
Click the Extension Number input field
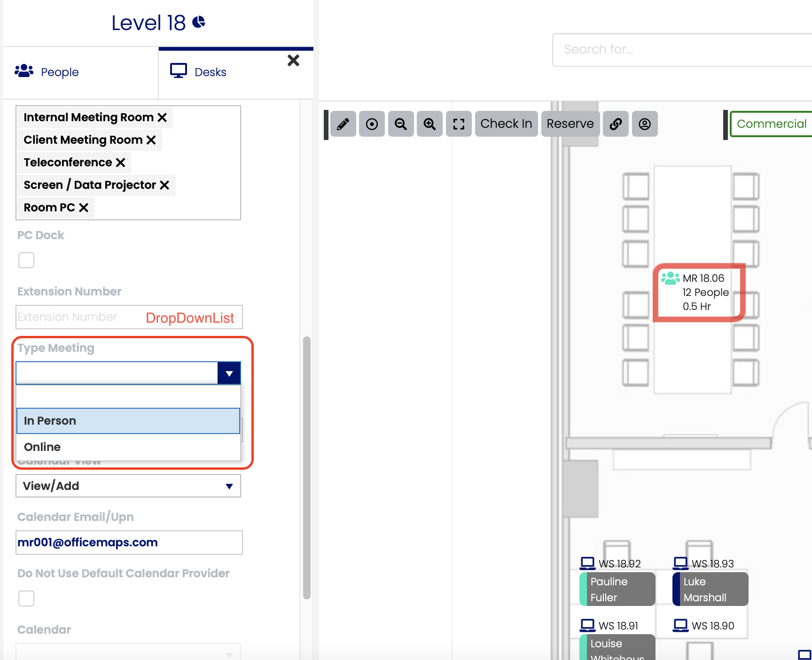click(129, 317)
